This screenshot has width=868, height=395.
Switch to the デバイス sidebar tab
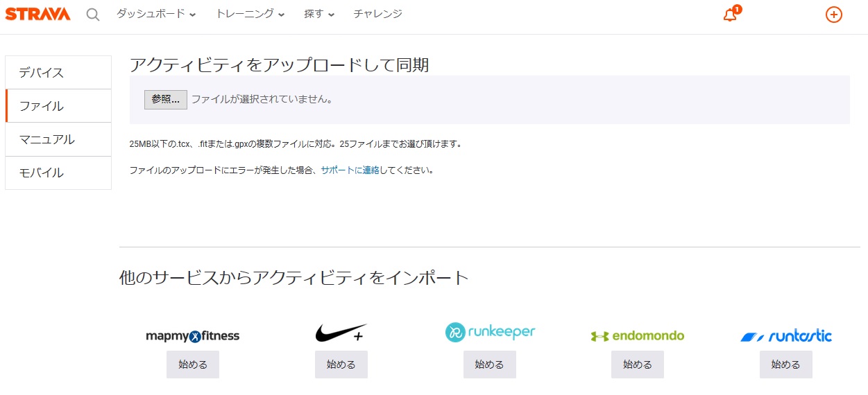point(58,73)
